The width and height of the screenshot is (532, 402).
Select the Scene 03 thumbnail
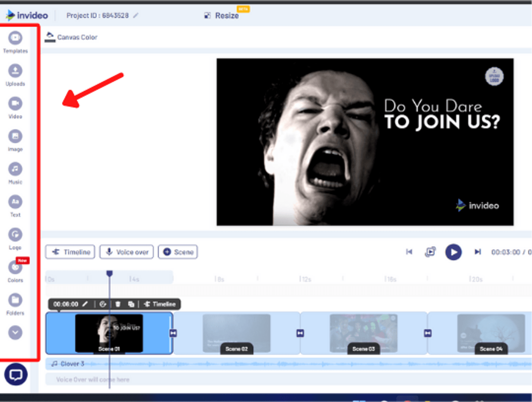(x=363, y=333)
